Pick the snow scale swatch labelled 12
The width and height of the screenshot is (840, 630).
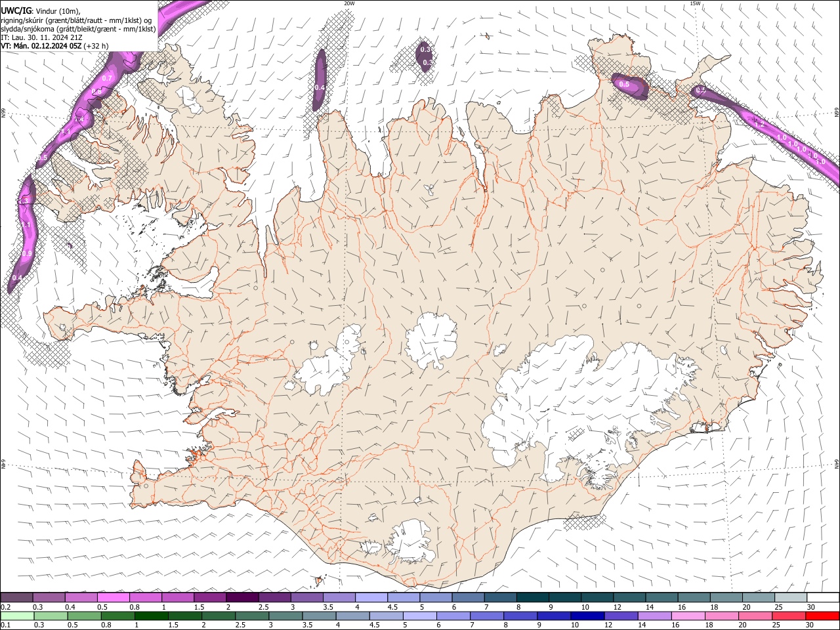tap(630, 597)
